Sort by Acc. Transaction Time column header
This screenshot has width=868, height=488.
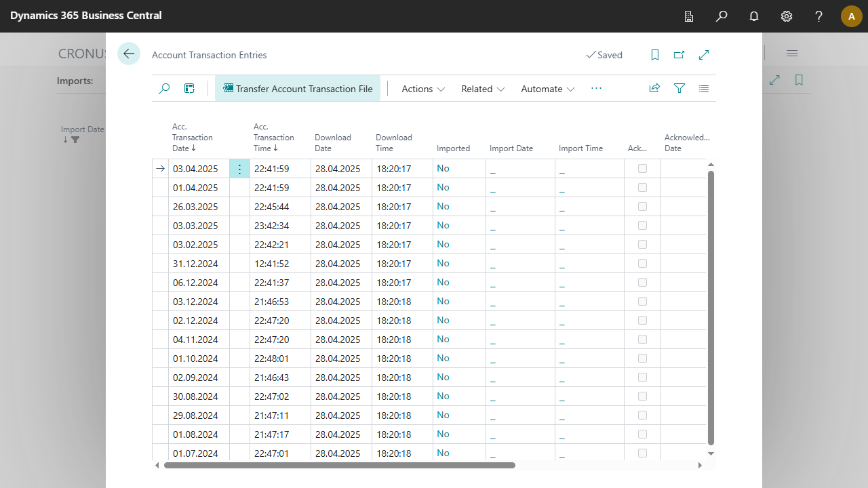[274, 138]
